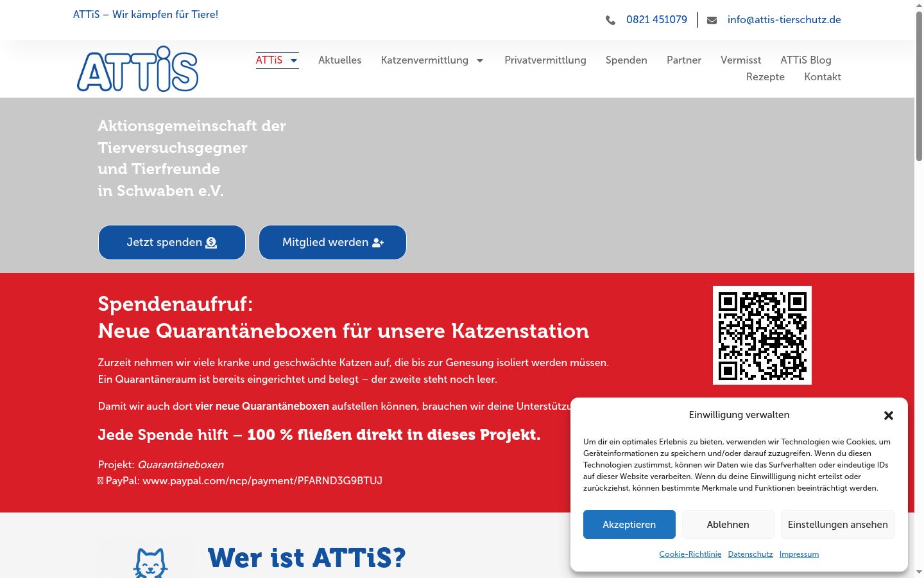Viewport: 924px width, 578px height.
Task: Open Einstellungen ansehen cookie settings
Action: 838,524
